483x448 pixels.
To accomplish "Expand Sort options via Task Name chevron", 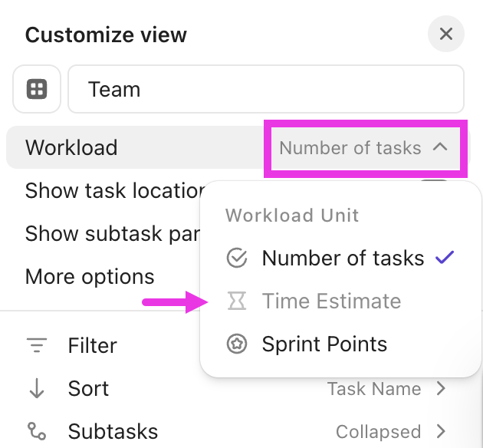I will pos(441,389).
